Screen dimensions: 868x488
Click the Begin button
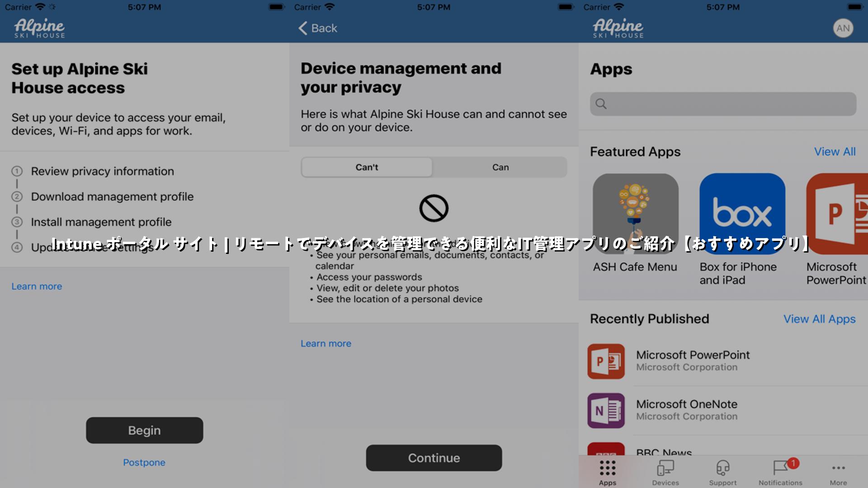pyautogui.click(x=145, y=430)
